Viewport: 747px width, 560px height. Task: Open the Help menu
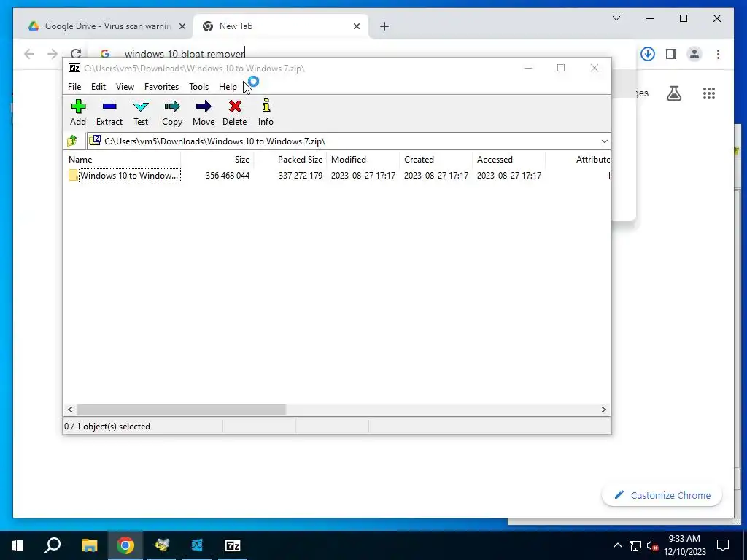point(228,87)
